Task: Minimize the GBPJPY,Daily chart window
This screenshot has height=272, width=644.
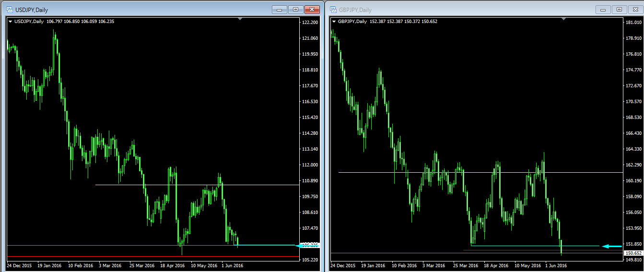Action: point(603,10)
